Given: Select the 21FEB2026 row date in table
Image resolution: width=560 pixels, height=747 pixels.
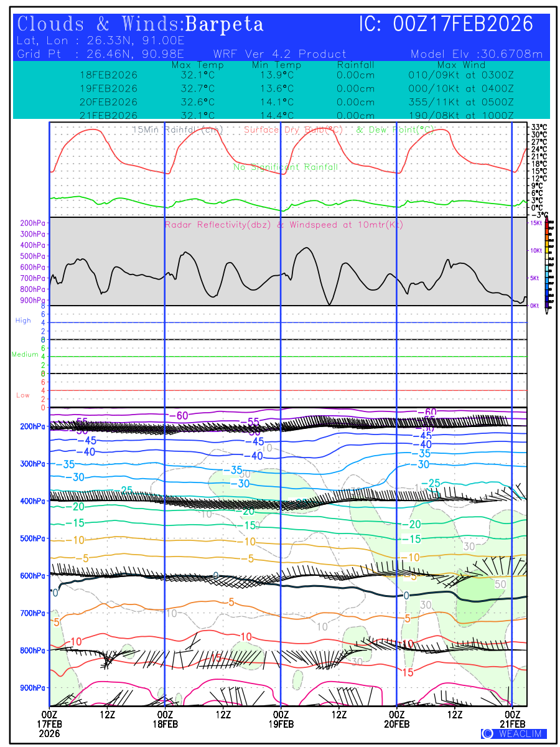Looking at the screenshot, I should click(109, 116).
